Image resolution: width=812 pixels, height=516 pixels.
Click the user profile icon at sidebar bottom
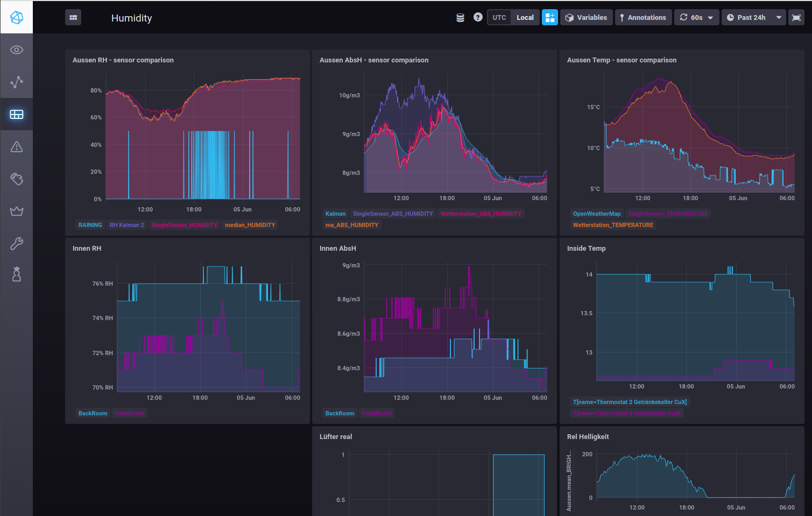17,274
